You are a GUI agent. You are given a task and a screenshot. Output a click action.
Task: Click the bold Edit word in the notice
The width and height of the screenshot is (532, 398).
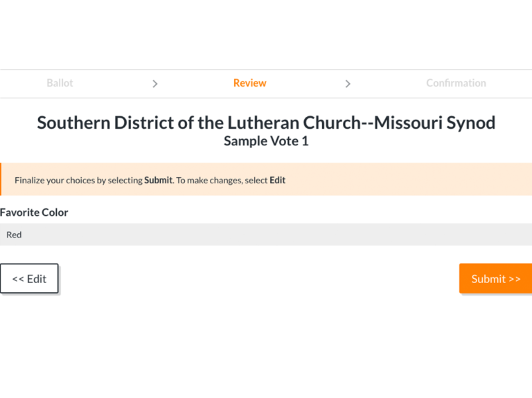tap(277, 180)
